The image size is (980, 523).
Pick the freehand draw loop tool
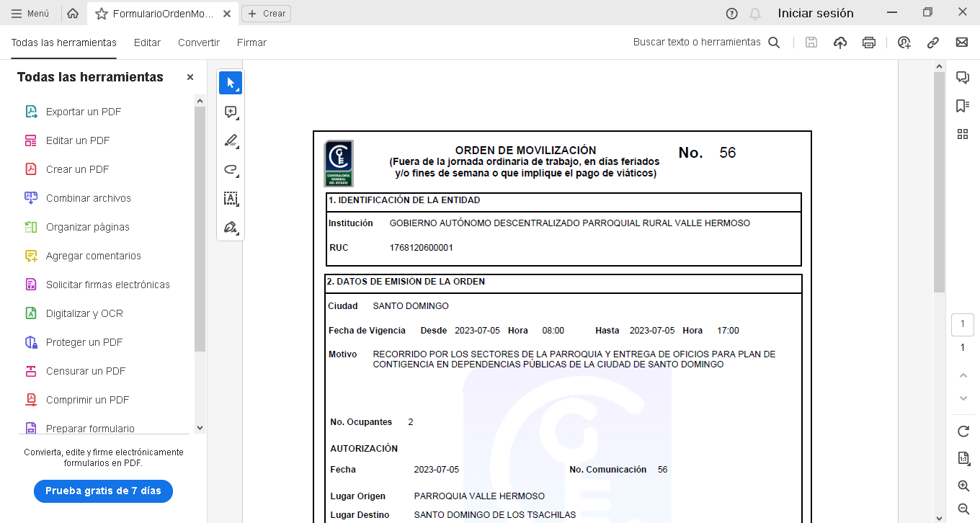tap(231, 170)
